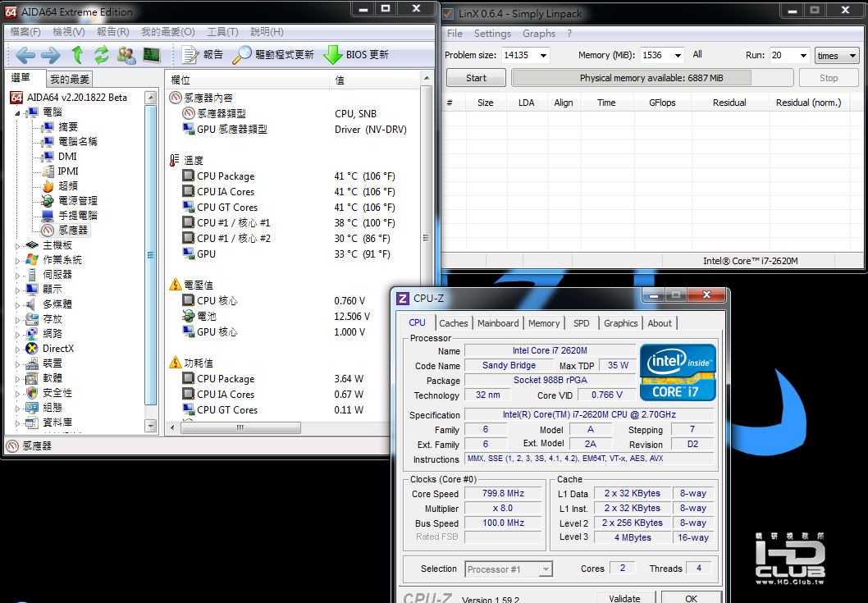Click the 軟體 software icon in the tree
868x603 pixels.
click(32, 378)
